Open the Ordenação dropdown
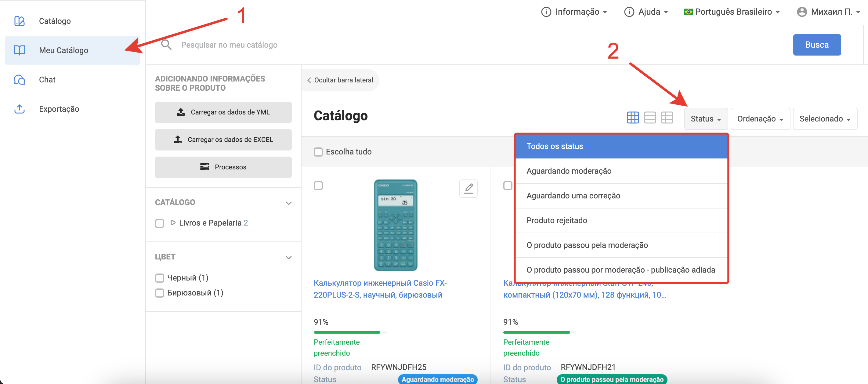Viewport: 868px width, 384px height. 760,119
